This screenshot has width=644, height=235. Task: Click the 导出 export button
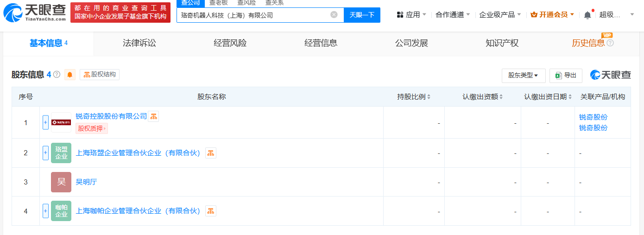566,75
